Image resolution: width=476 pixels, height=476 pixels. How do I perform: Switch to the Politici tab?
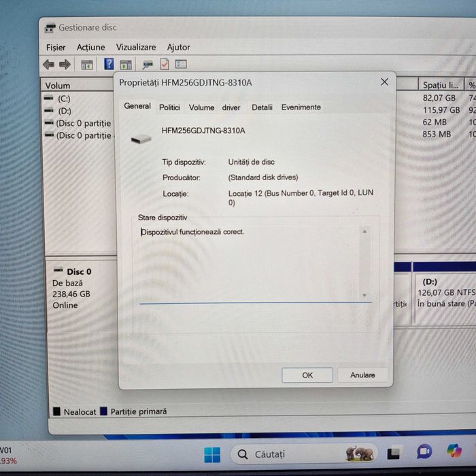169,107
